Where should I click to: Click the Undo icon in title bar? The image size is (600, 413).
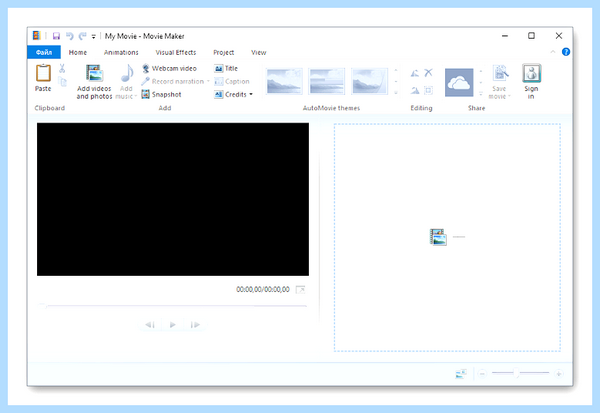click(x=70, y=36)
